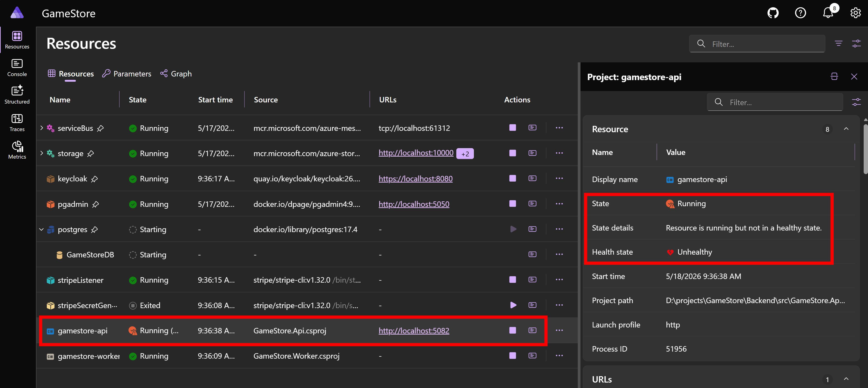
Task: Open view options on the Resources toolbar
Action: click(x=856, y=43)
